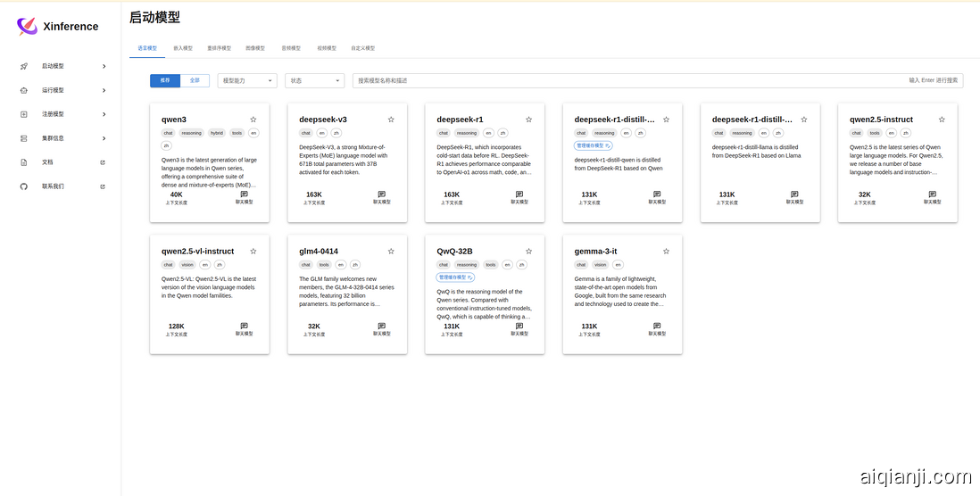
Task: Open the glm4-0414 model card
Action: click(x=347, y=294)
